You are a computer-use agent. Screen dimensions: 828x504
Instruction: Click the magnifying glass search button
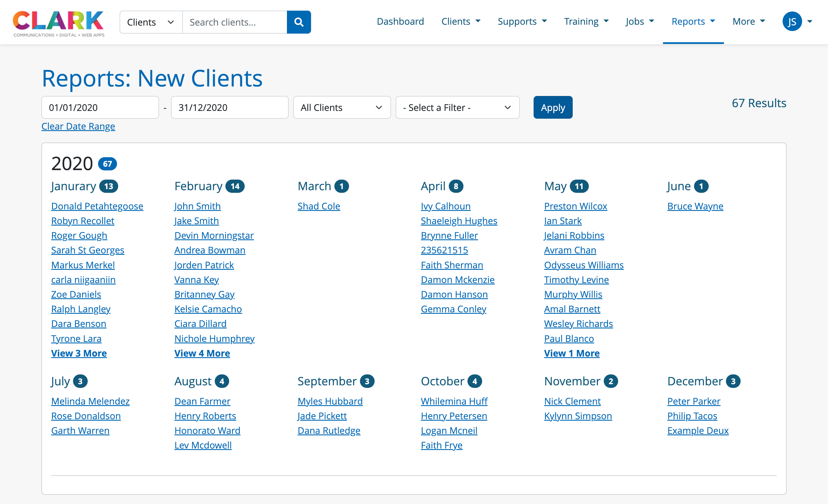tap(298, 22)
